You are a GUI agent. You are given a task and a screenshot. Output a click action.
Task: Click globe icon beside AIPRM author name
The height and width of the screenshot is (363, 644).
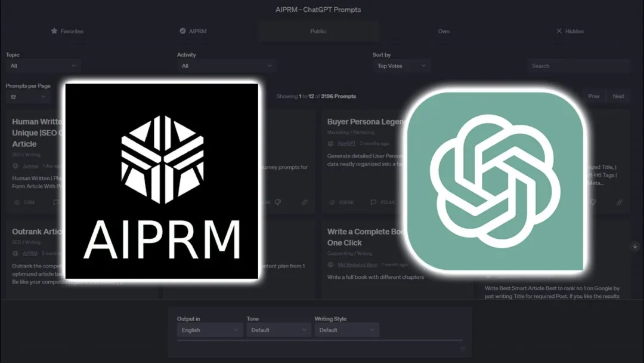click(16, 253)
